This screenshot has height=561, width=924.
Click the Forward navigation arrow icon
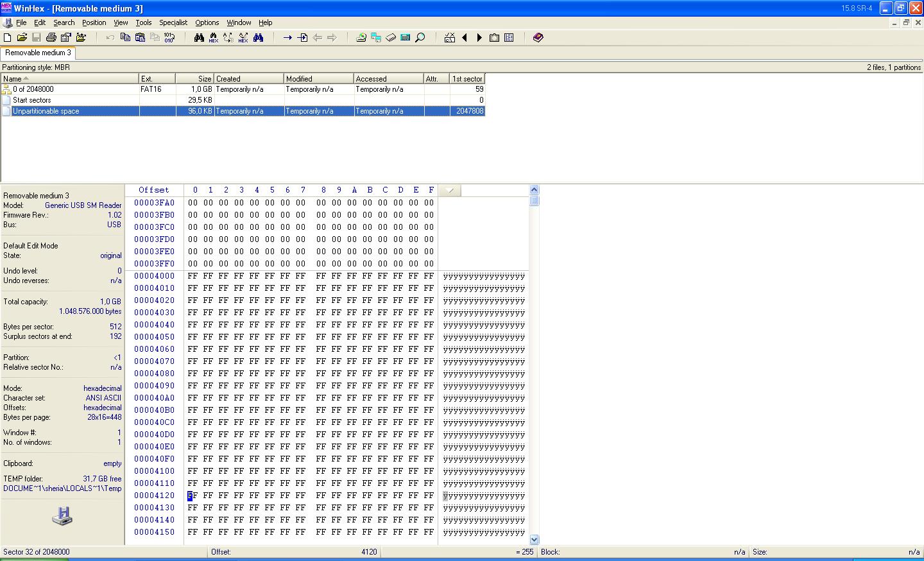(332, 38)
